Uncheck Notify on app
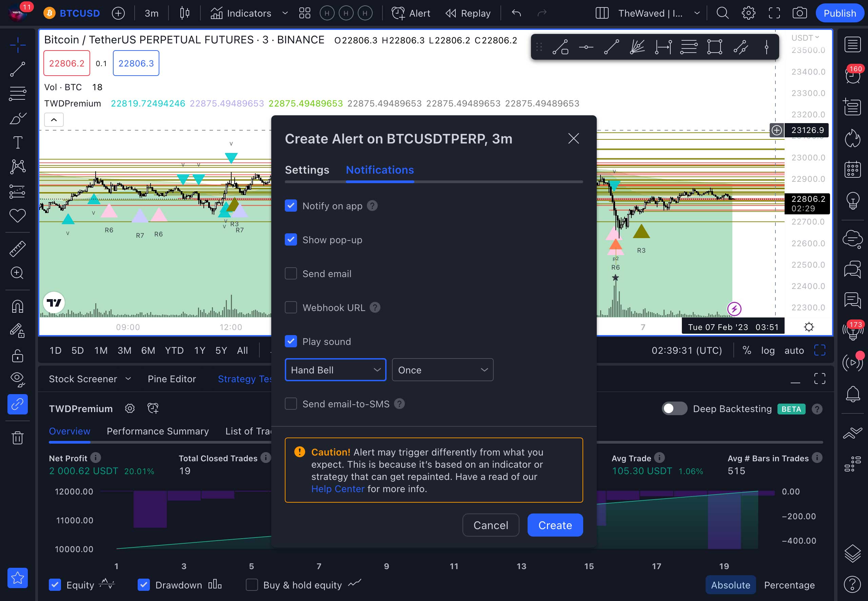 (291, 206)
